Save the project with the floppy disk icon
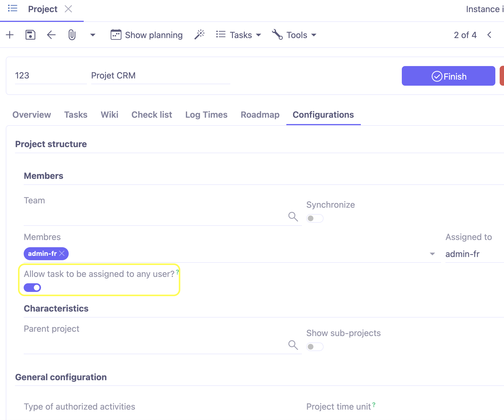Viewport: 504px width, 420px height. (30, 35)
